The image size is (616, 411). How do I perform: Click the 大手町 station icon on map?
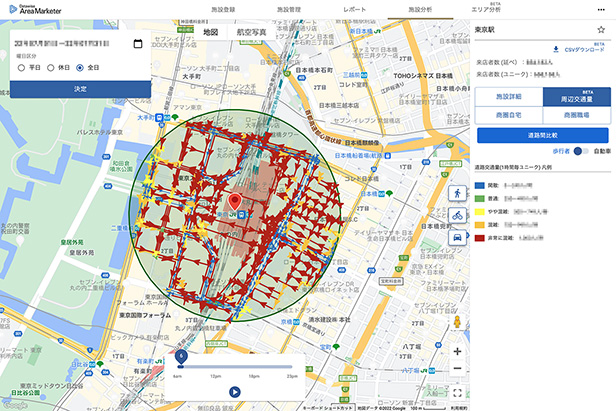(159, 117)
